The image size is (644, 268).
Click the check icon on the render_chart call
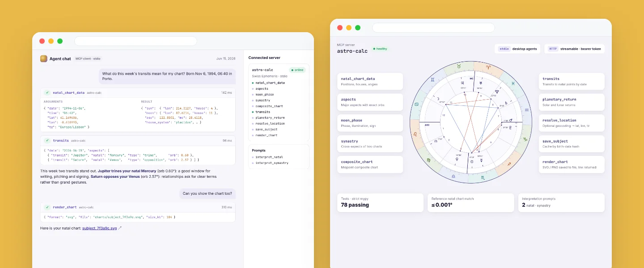click(47, 207)
